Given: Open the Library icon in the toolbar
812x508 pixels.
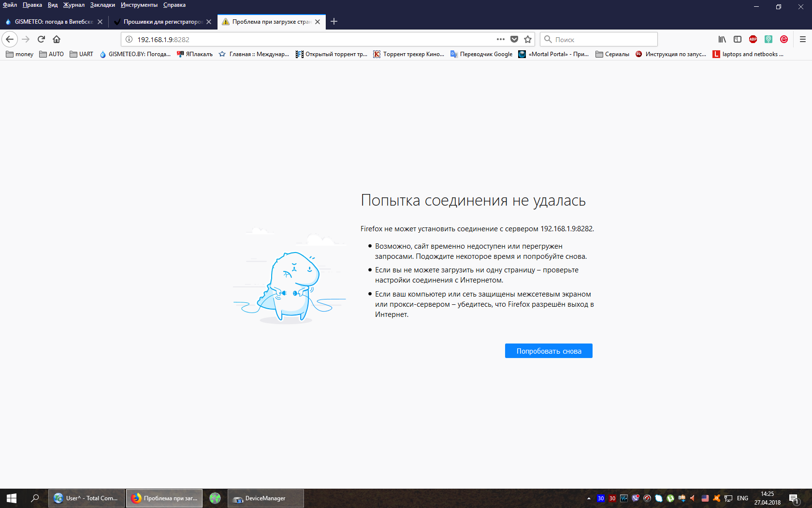Looking at the screenshot, I should click(x=722, y=39).
